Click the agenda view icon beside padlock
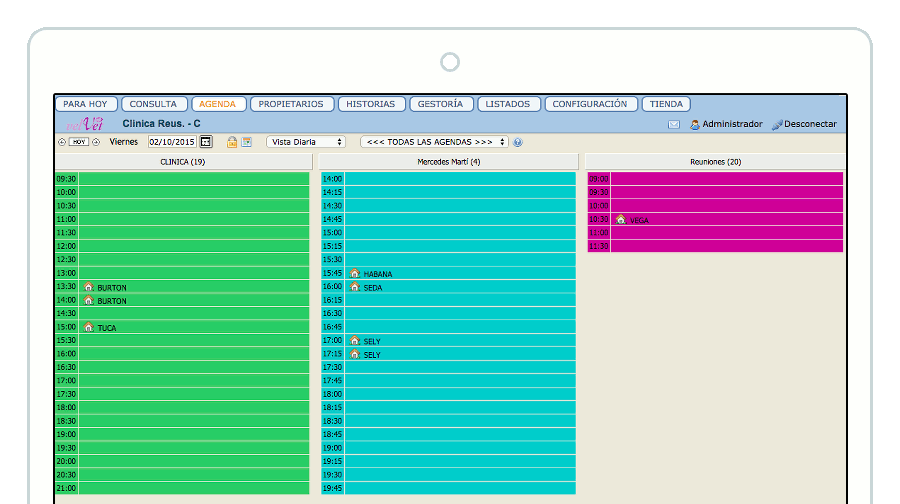Viewport: 900px width, 504px height. coord(246,142)
